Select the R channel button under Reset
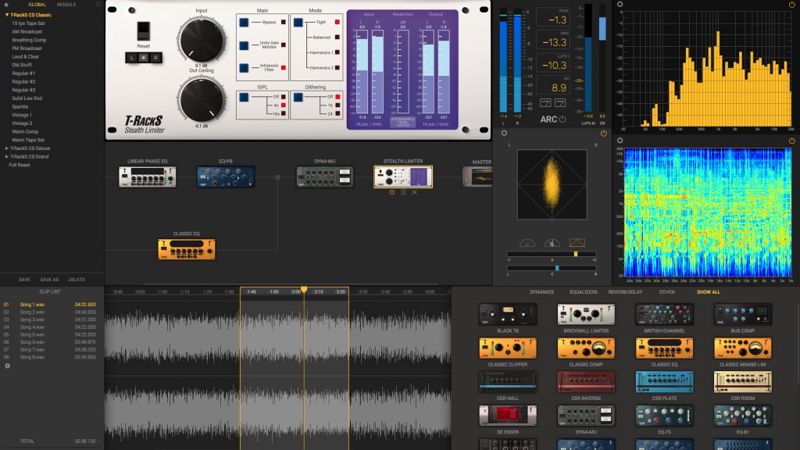 (156, 58)
